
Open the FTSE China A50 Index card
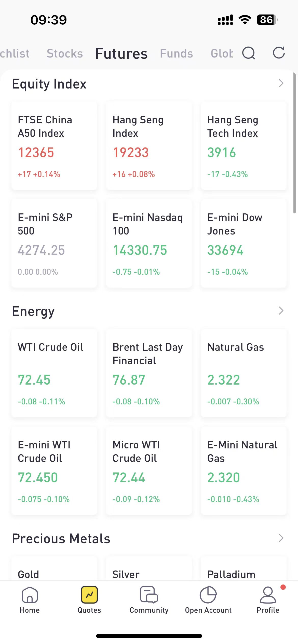(54, 146)
